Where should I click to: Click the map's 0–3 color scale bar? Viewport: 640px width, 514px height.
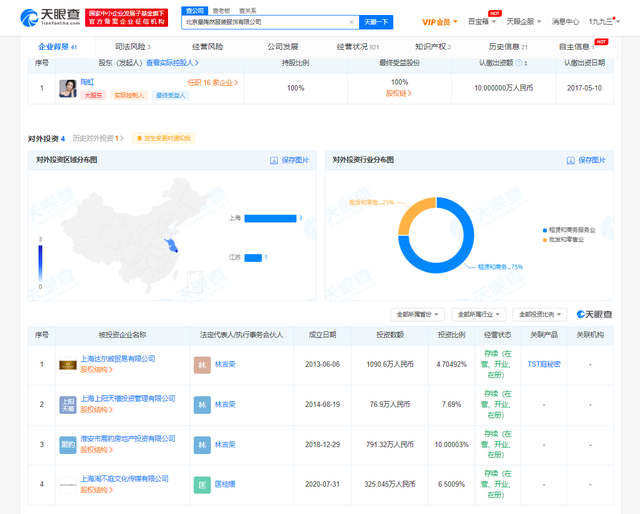(40, 263)
